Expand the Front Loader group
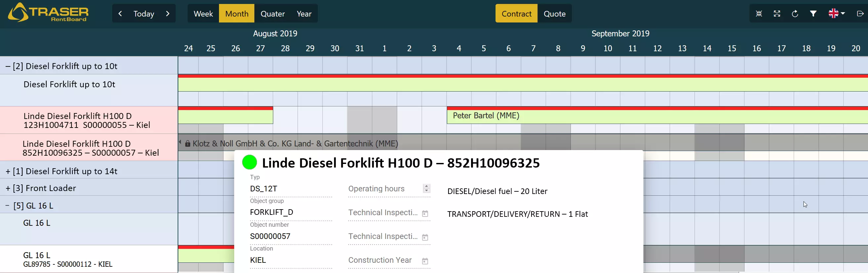Viewport: 868px width, 273px height. click(8, 188)
